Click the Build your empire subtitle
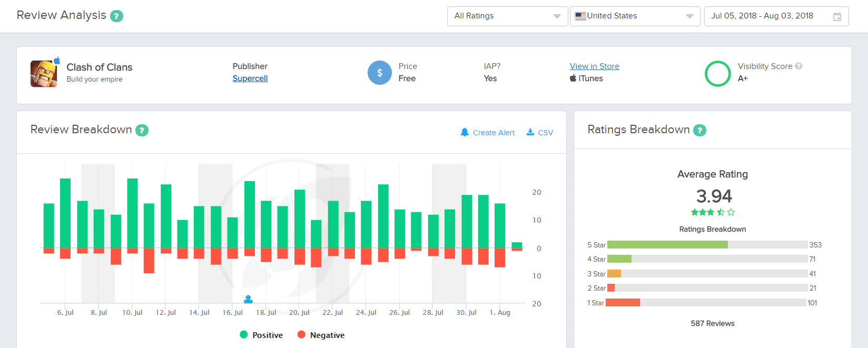This screenshot has width=868, height=348. point(94,79)
